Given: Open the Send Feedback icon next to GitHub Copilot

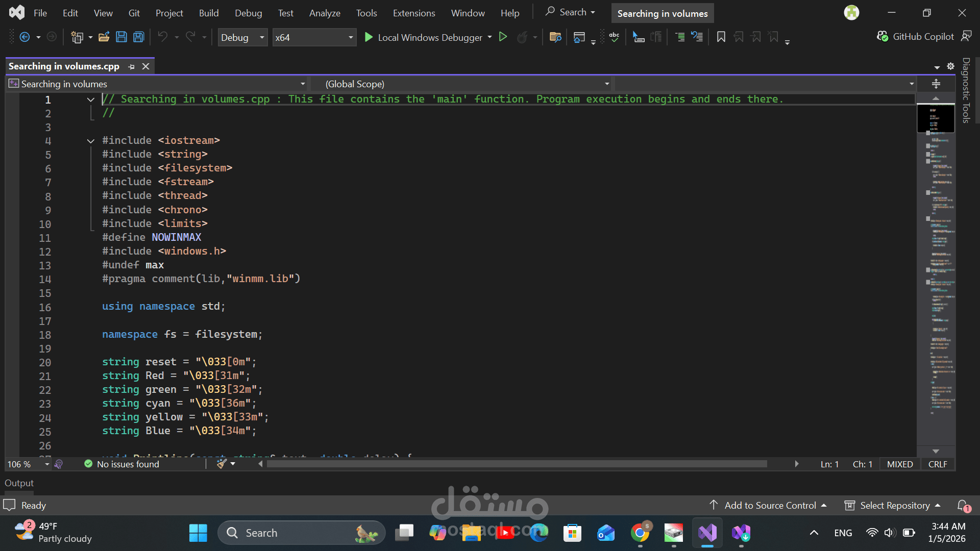Looking at the screenshot, I should pyautogui.click(x=966, y=36).
